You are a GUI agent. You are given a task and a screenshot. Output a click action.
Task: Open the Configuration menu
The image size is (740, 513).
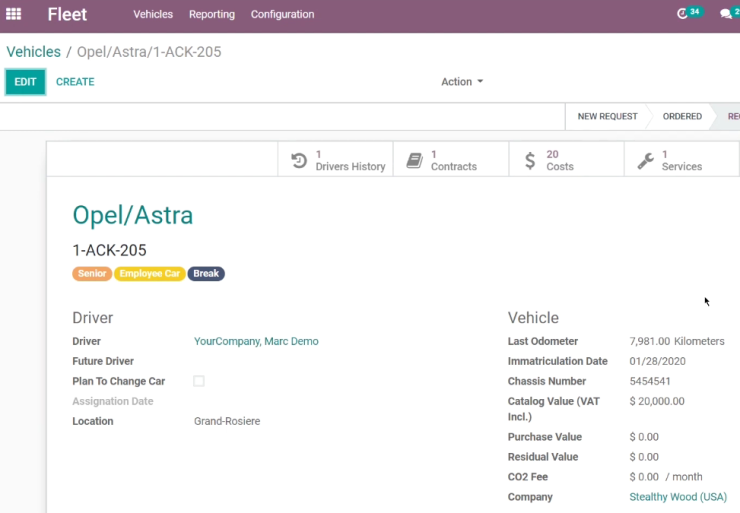282,14
